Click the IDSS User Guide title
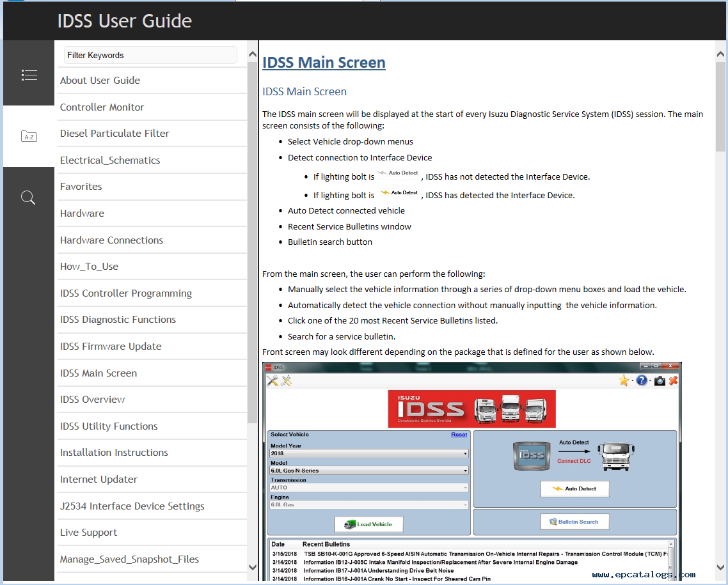The image size is (728, 585). [x=125, y=21]
